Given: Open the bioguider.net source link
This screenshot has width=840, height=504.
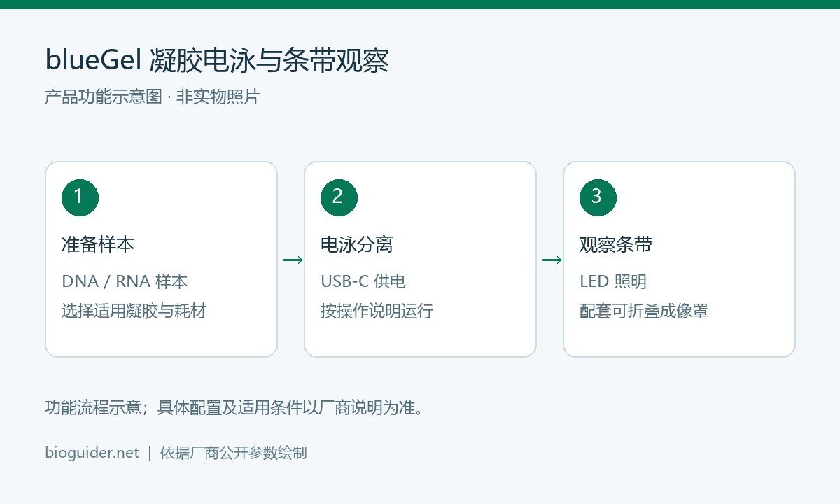Looking at the screenshot, I should click(92, 453).
